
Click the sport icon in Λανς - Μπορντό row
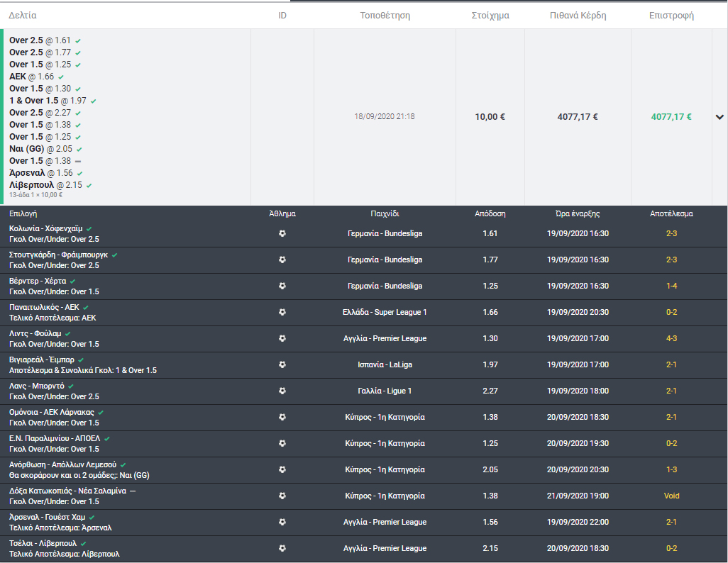pos(282,391)
